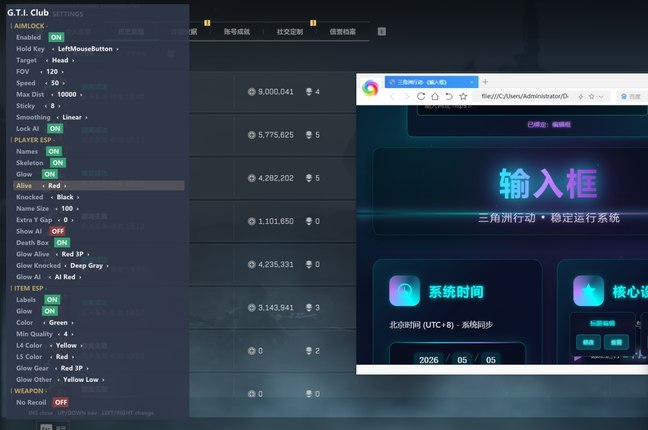Reload the page in the browser
This screenshot has height=430, width=648.
click(421, 96)
